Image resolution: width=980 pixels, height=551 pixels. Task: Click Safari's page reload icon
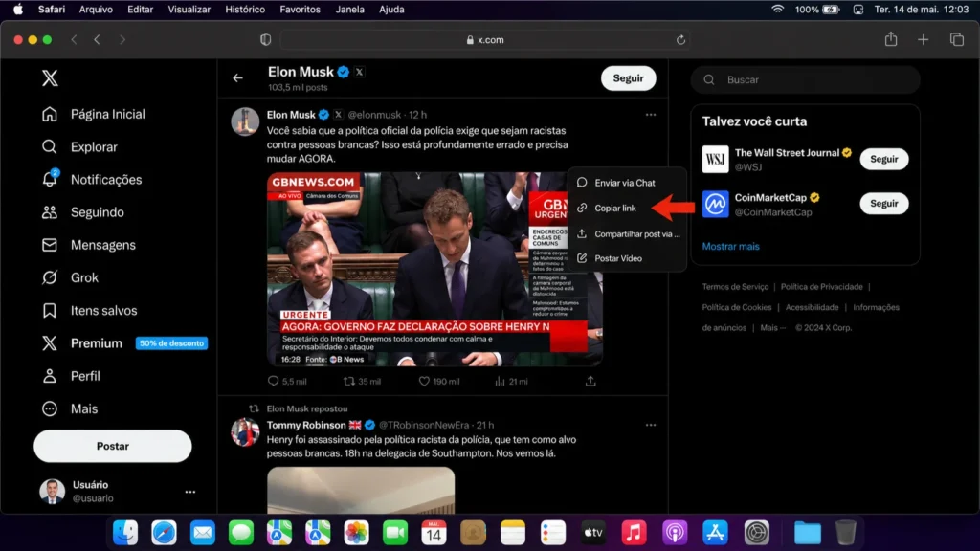pyautogui.click(x=680, y=40)
